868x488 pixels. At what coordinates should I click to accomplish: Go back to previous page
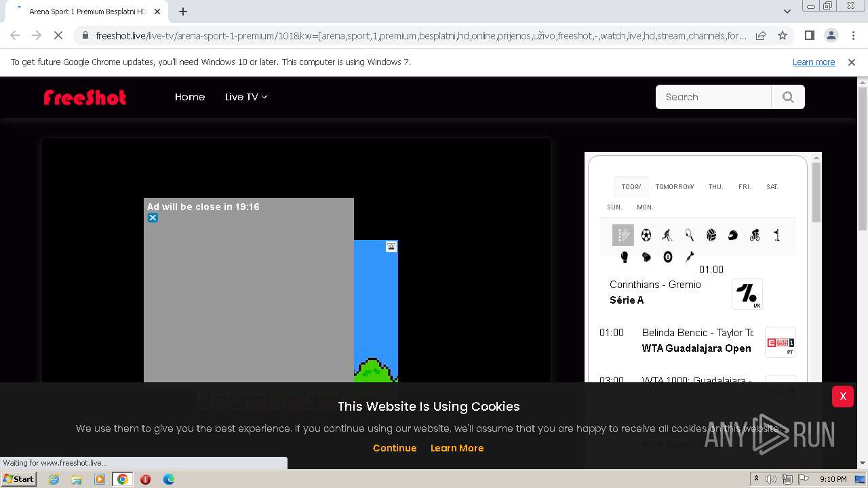15,35
